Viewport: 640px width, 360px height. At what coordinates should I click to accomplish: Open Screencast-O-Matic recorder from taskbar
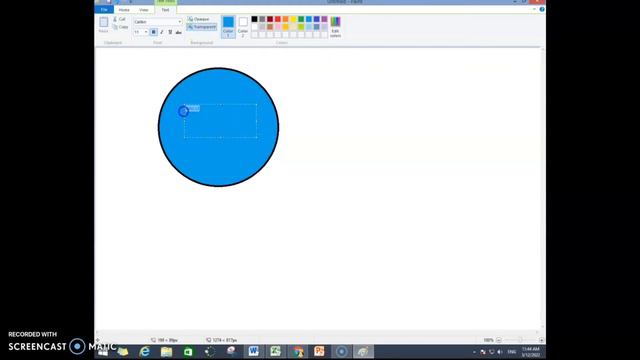[342, 351]
